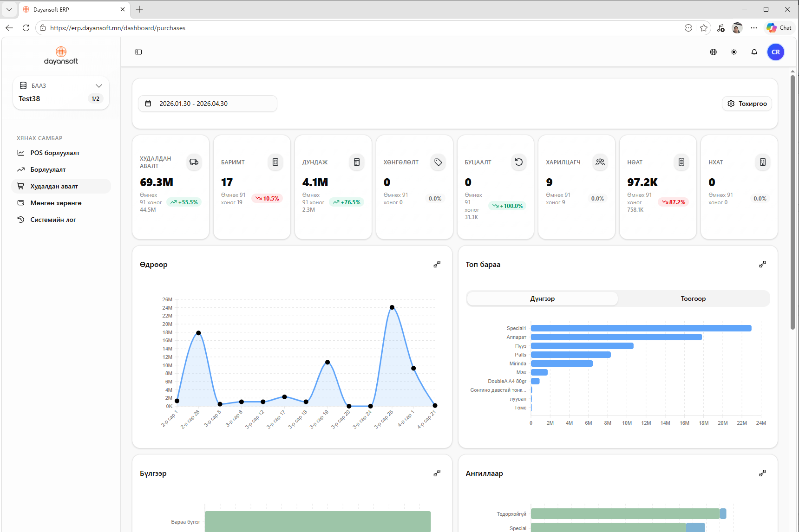Click the receipt icon on БАРИМТ card
The image size is (799, 532).
pyautogui.click(x=275, y=162)
